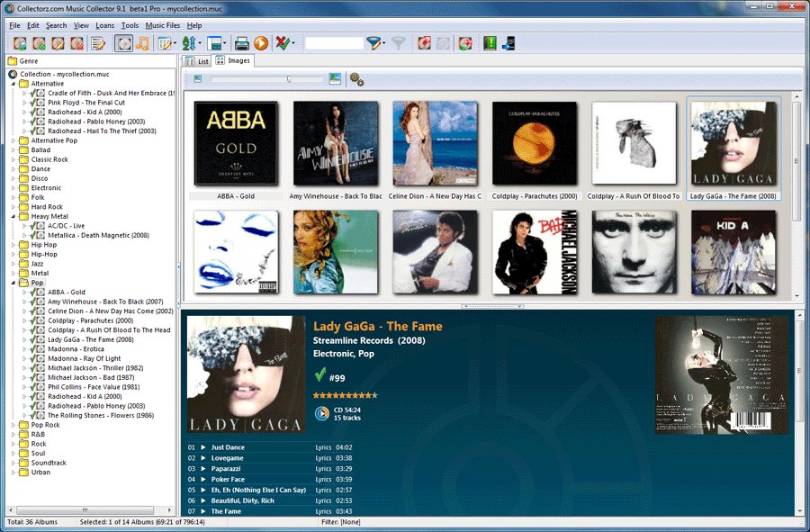
Task: Open the Search menu
Action: coord(57,25)
